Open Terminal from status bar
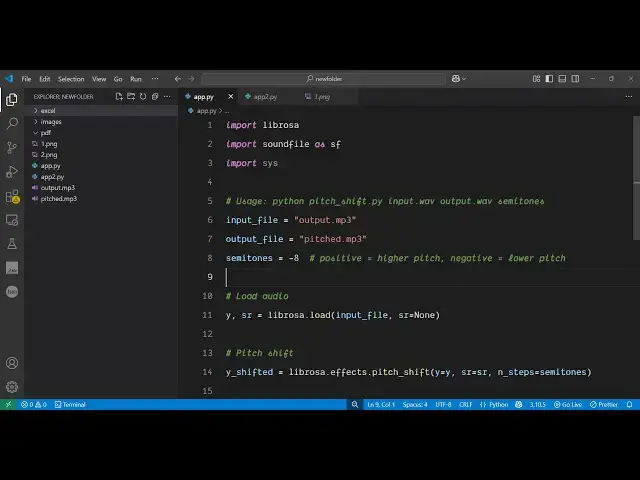 point(70,404)
